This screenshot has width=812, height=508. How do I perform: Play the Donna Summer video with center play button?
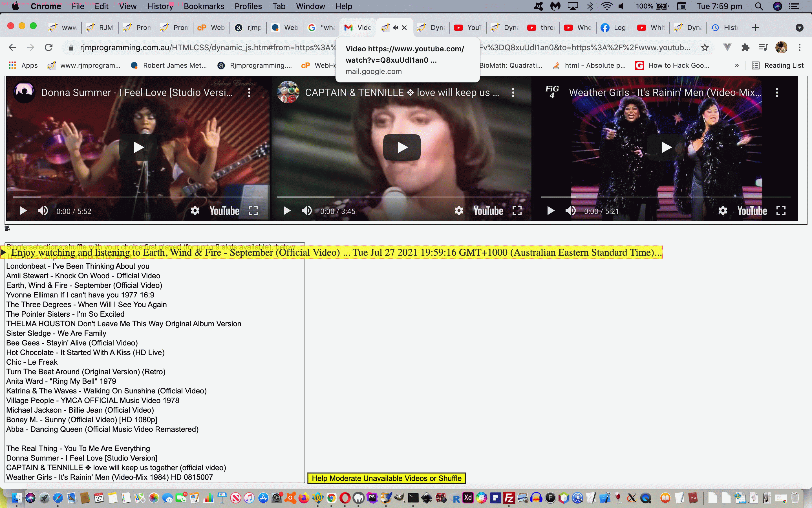pyautogui.click(x=138, y=147)
